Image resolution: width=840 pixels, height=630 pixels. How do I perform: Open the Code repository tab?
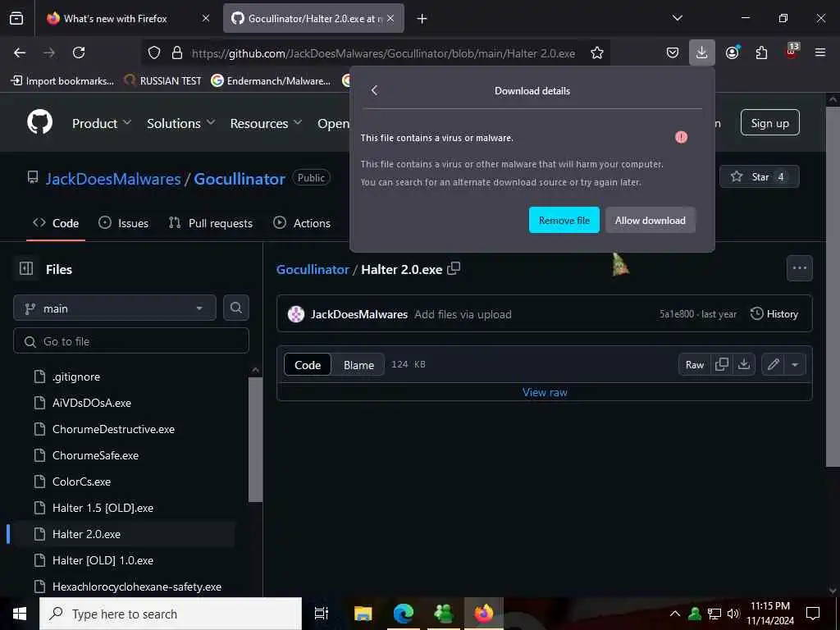[56, 223]
